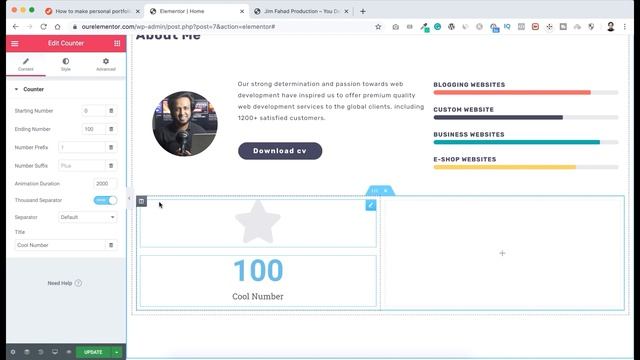Click the Blogging Websites progress bar
Viewport: 640px width, 360px height.
[526, 93]
